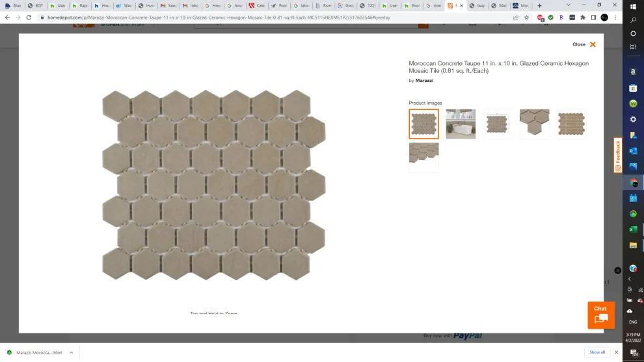Close the downloads bar

pos(616,352)
